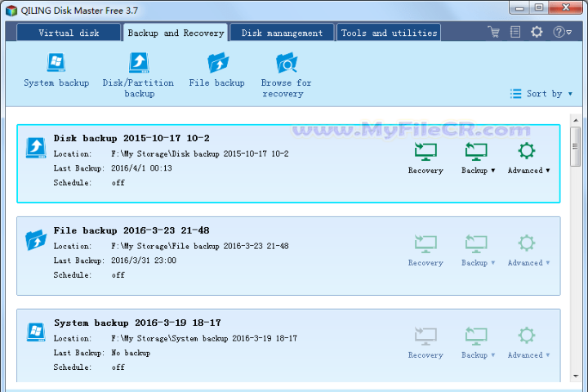Click Recovery for Disk backup 2015-10-17
Viewport: 588px width, 392px height.
point(425,158)
